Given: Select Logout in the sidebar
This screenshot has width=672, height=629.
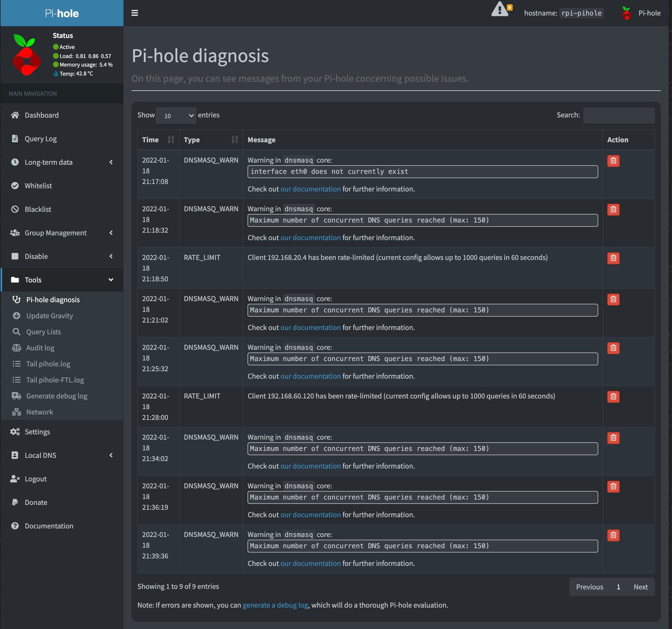Looking at the screenshot, I should click(62, 479).
